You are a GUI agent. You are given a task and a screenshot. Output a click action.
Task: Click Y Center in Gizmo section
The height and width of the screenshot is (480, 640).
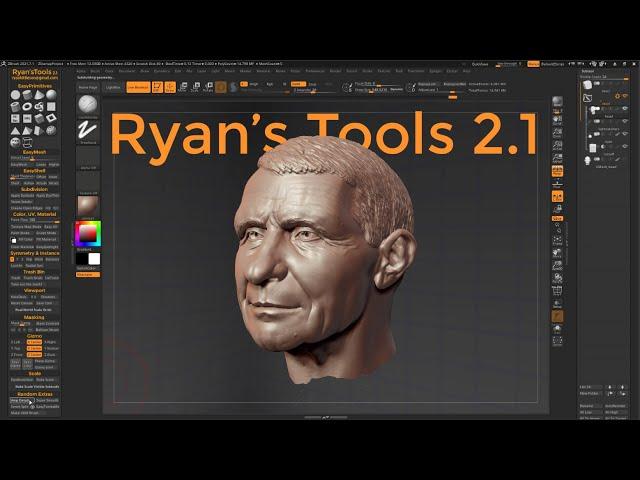pos(34,349)
